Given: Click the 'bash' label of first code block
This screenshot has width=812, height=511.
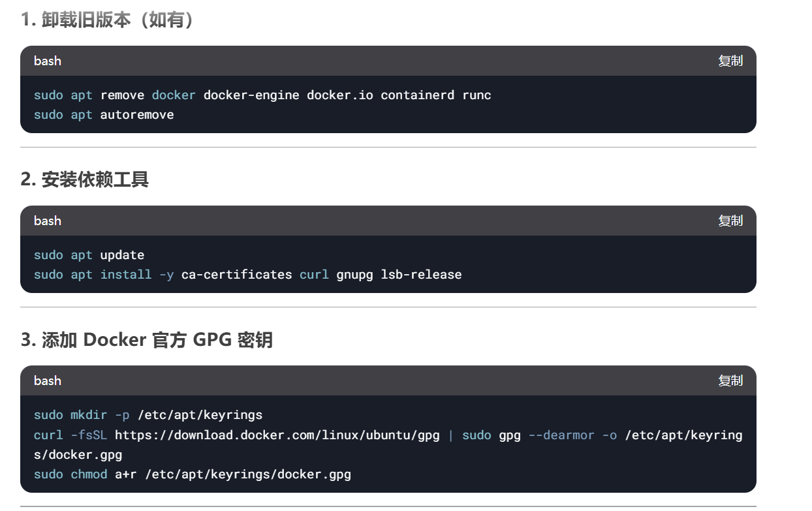Looking at the screenshot, I should coord(48,61).
